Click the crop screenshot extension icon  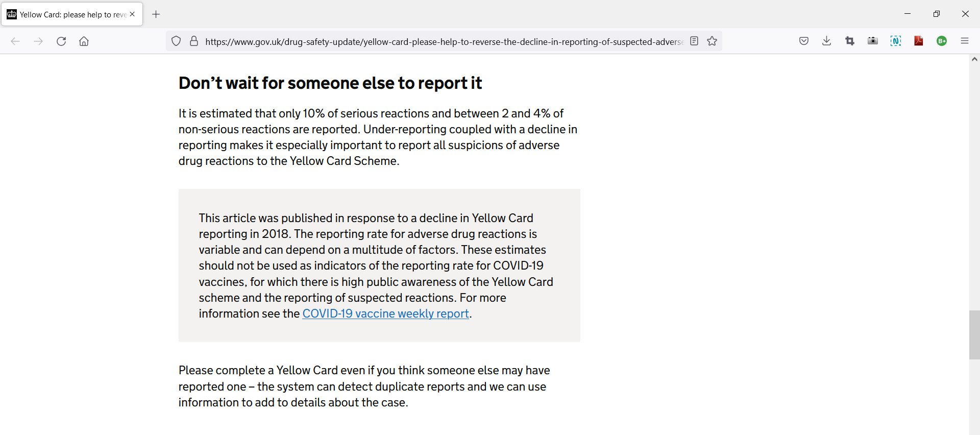coord(850,41)
